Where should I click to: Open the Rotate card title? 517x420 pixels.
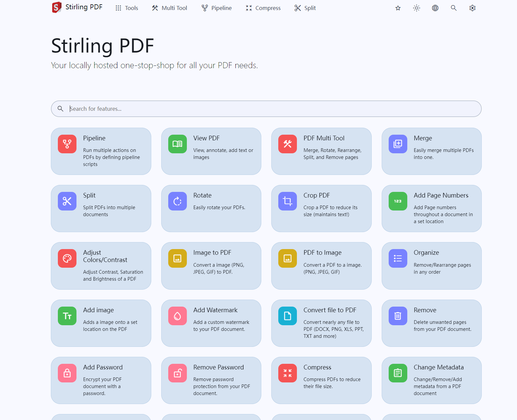click(x=202, y=195)
